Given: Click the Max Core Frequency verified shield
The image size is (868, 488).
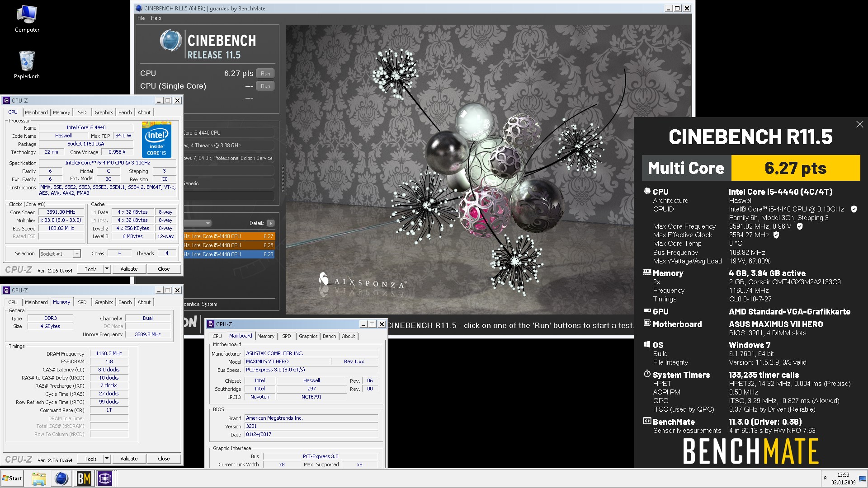Looking at the screenshot, I should [x=799, y=226].
